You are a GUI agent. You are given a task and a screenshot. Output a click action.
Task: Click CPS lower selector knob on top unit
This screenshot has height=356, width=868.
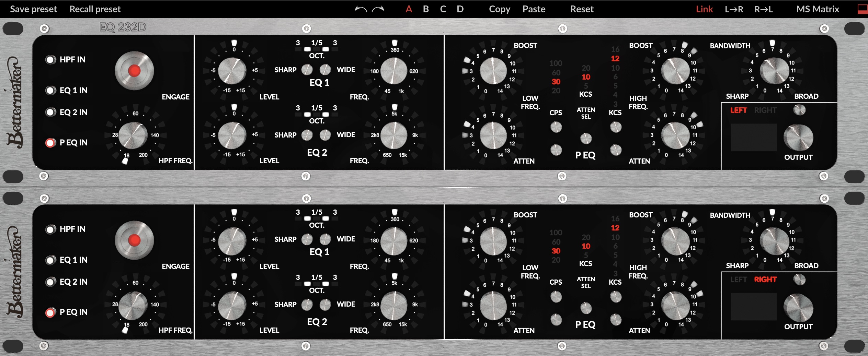[x=556, y=150]
